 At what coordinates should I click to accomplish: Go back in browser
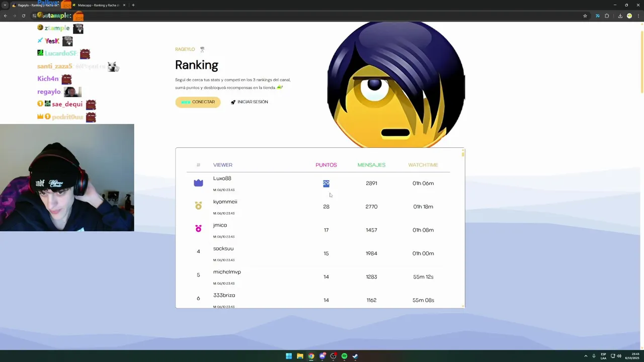(6, 16)
